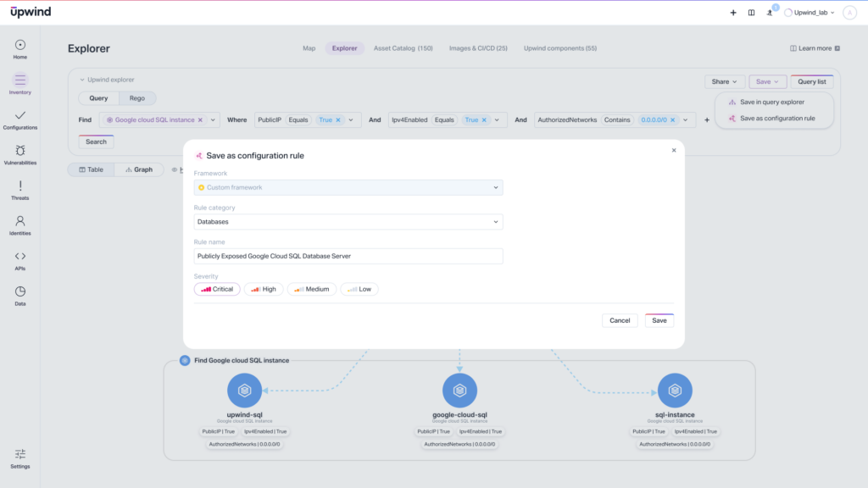Viewport: 868px width, 488px height.
Task: Select Critical severity
Action: coord(217,290)
